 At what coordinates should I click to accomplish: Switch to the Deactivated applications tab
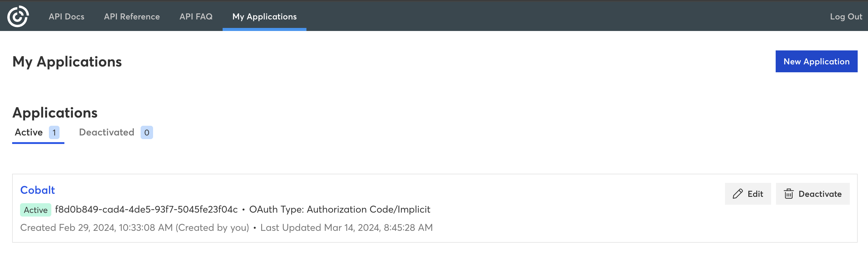pos(106,132)
